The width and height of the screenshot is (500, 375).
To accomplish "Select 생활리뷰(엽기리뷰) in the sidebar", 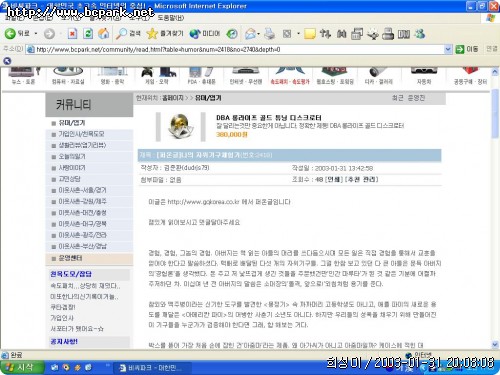I will coord(82,145).
